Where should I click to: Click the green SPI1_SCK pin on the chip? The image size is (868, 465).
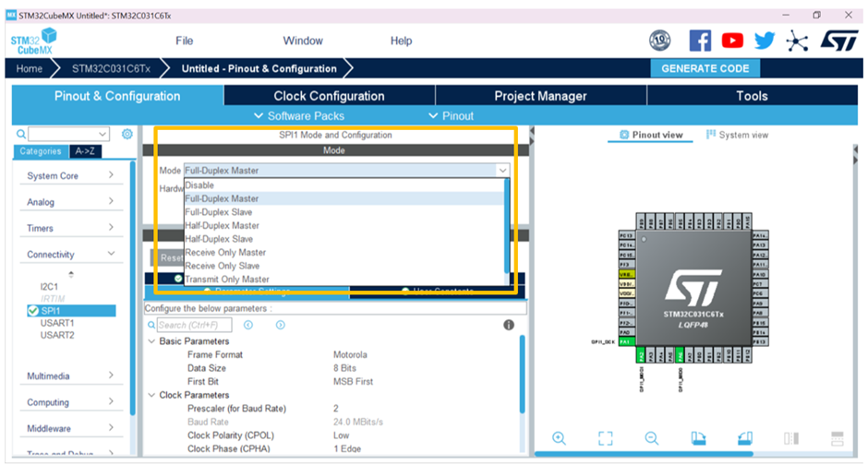625,341
